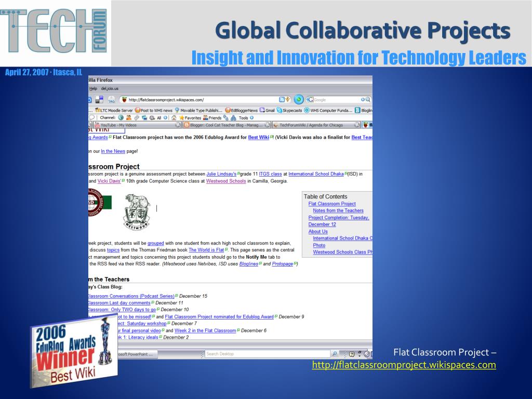
Task: Click the wikispaces site favicon in address bar
Action: [124, 100]
